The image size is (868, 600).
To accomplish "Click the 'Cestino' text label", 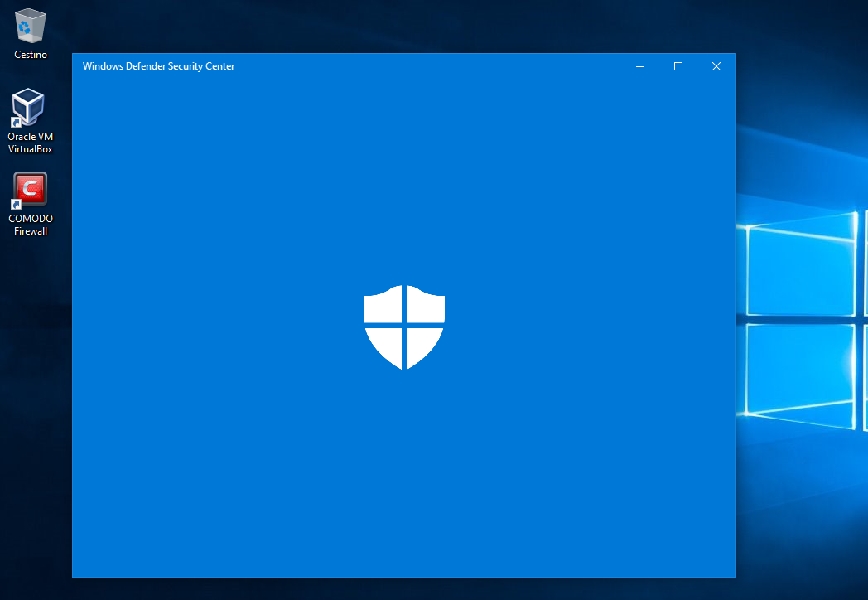I will (31, 55).
